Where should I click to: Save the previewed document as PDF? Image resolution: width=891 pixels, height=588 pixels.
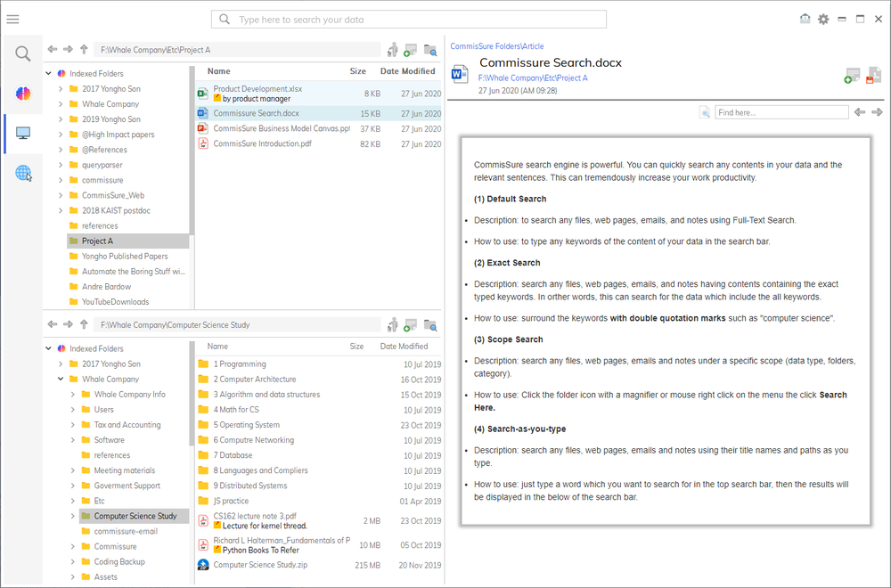pos(873,75)
